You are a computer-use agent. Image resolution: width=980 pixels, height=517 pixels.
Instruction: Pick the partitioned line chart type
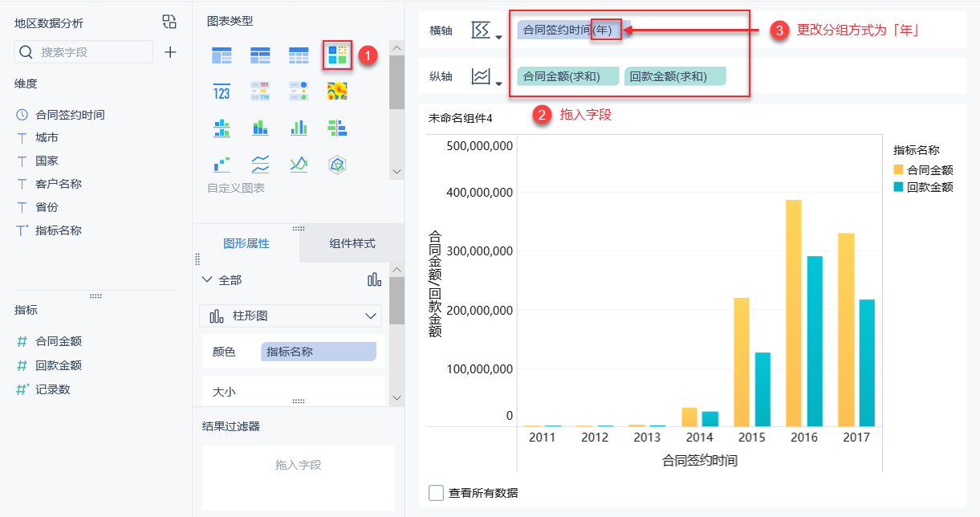[260, 165]
